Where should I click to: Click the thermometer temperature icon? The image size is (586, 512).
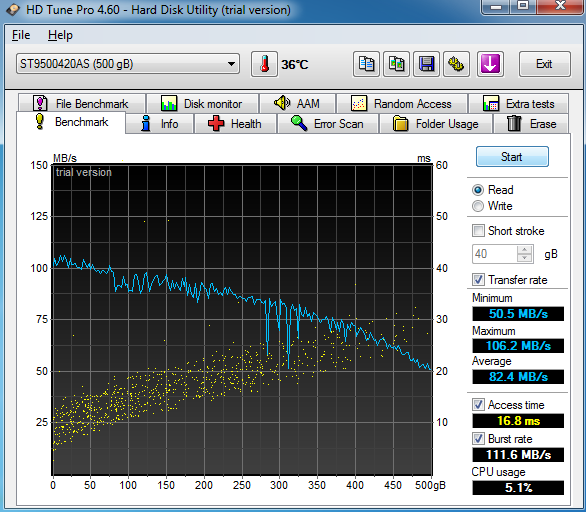coord(264,64)
